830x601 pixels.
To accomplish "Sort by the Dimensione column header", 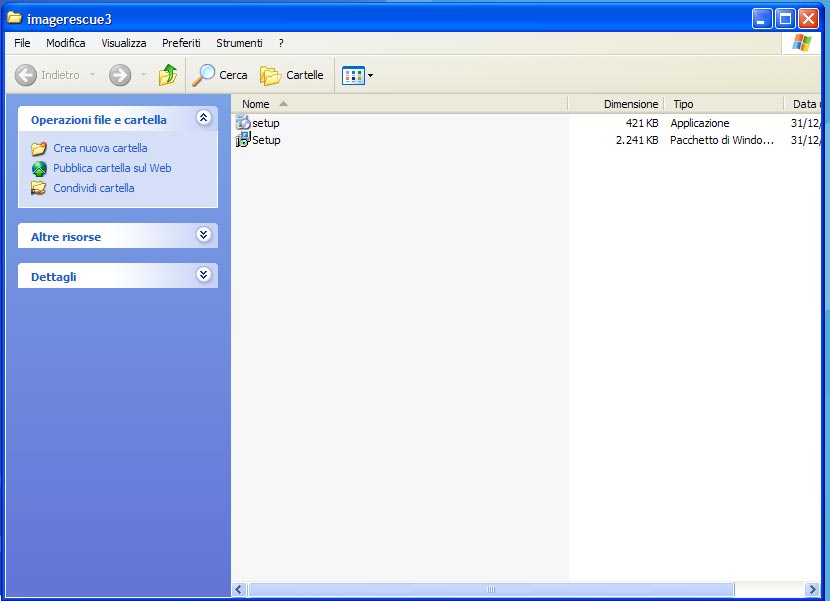I will [616, 104].
